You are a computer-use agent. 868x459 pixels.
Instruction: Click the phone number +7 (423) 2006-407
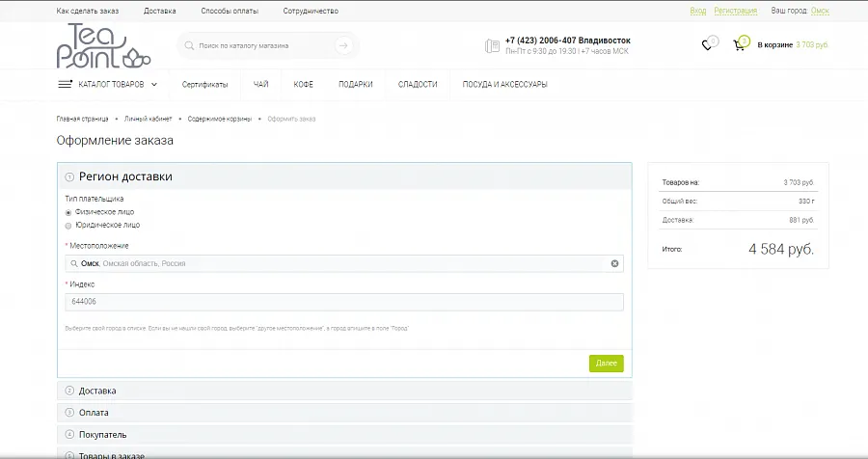coord(540,40)
